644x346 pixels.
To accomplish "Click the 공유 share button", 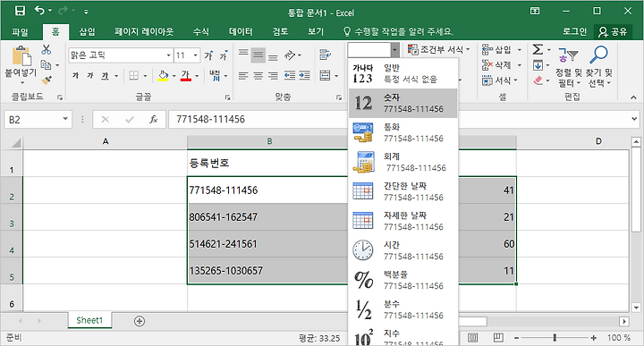I will click(614, 31).
